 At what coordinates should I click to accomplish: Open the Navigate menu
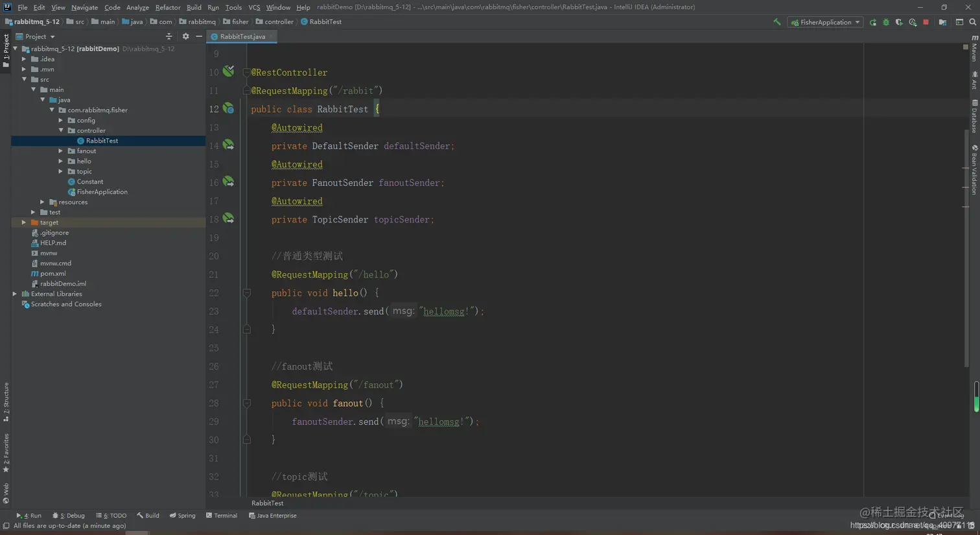click(84, 7)
